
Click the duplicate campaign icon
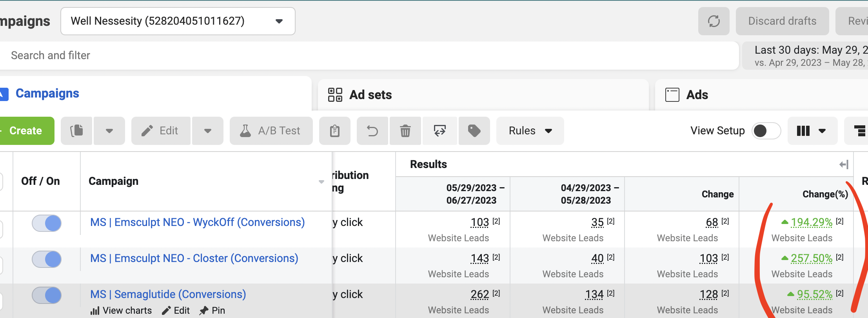pyautogui.click(x=77, y=131)
